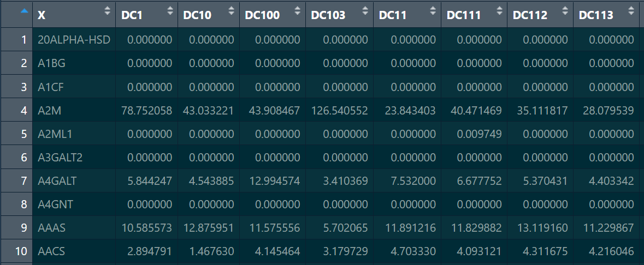
Task: Click value 2.894791 in AACS row
Action: pos(150,251)
